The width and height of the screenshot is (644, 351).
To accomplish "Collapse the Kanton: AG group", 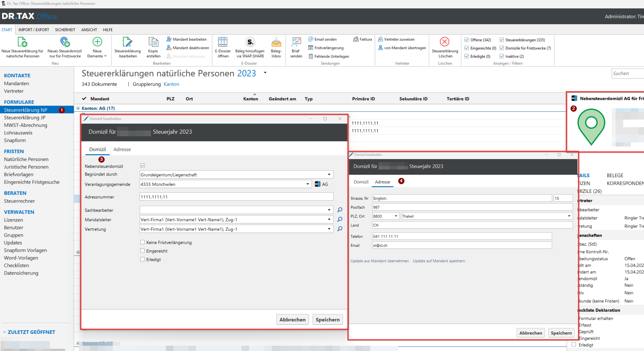I will coord(78,108).
